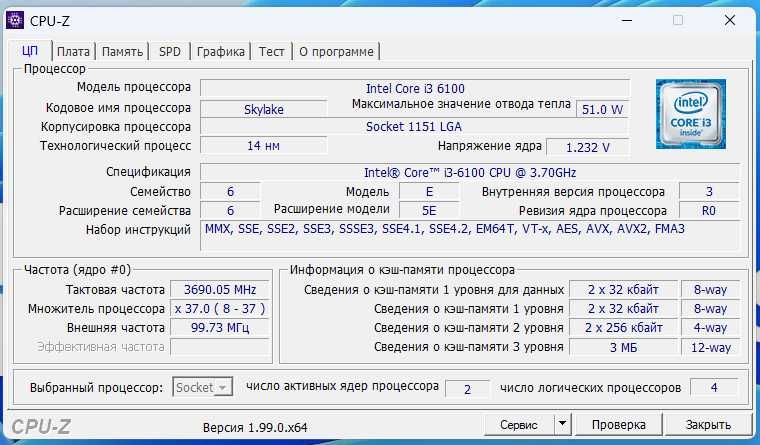The image size is (760, 445).
Task: Click the x 37.0 ( 8 - 37 ) multiplier
Action: coord(220,309)
